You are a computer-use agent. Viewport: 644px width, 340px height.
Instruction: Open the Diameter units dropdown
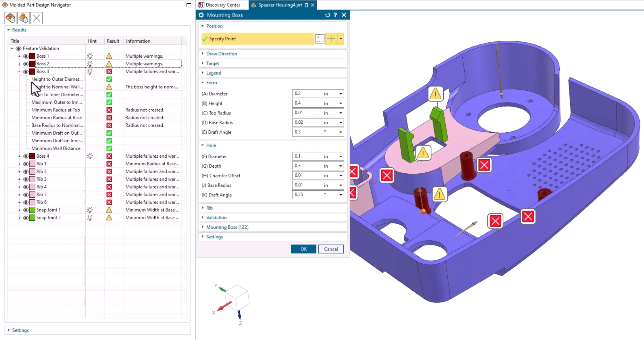pos(340,94)
